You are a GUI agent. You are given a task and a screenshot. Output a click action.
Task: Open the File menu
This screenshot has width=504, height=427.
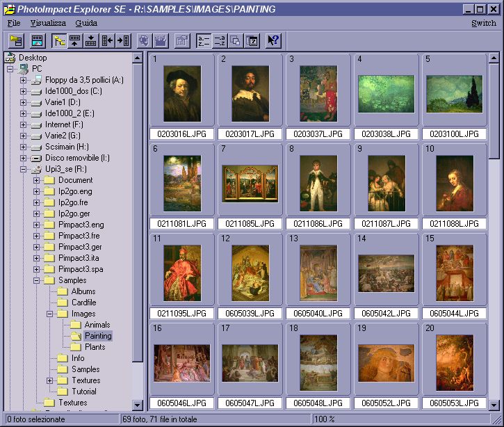click(x=14, y=23)
